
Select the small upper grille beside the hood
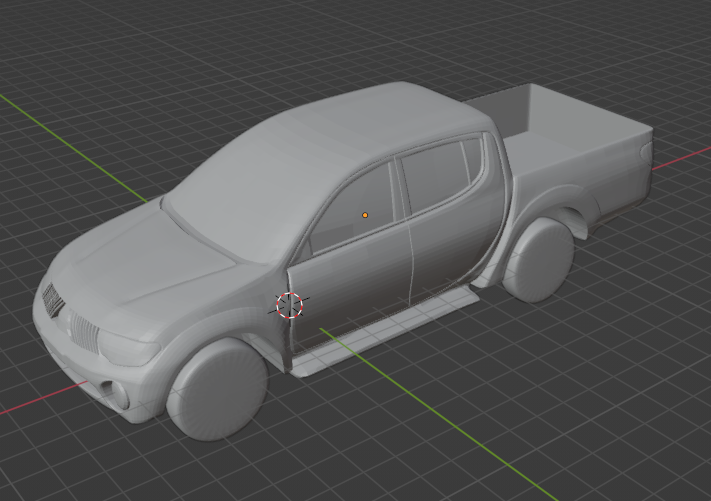pyautogui.click(x=53, y=301)
